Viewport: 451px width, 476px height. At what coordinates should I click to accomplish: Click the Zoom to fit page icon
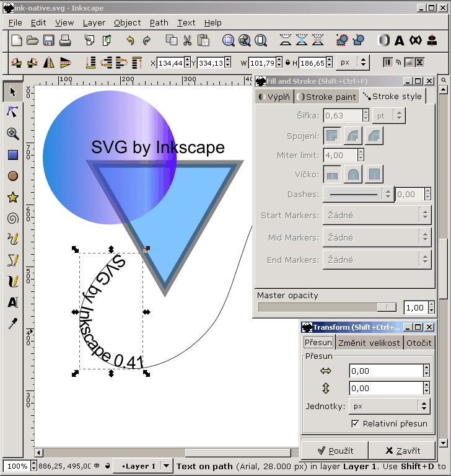(261, 40)
